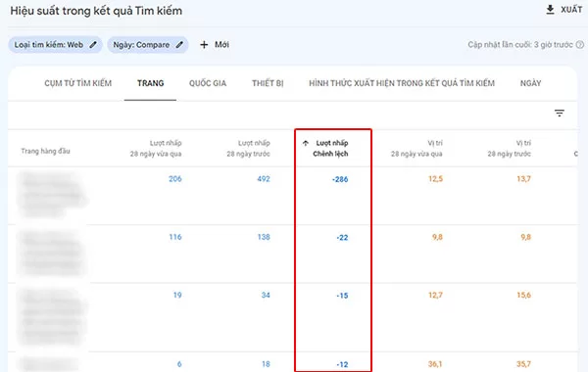Open HÌNH THỨC XUẤT HIỆN TRONG KẾT QUẢ TÌM KIẾM tab

point(402,83)
